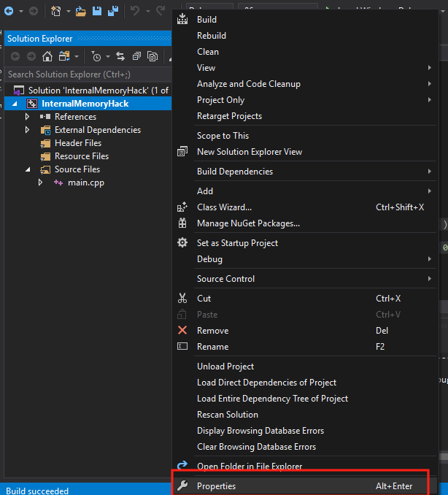Image resolution: width=448 pixels, height=495 pixels.
Task: Click the NuGet package gift icon
Action: [182, 223]
